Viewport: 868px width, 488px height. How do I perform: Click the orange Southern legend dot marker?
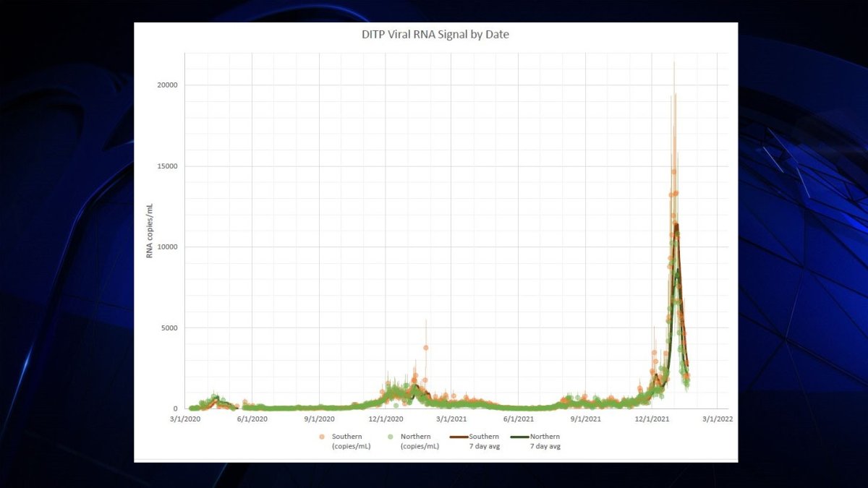321,437
